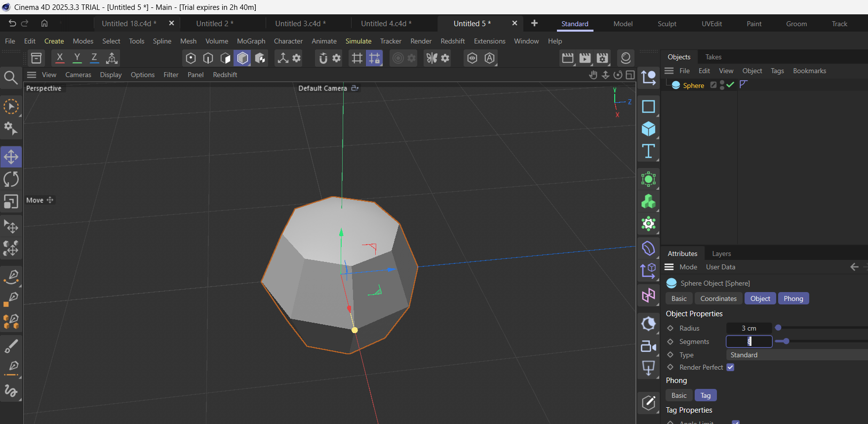Toggle Render Perfect checkbox
This screenshot has height=424, width=868.
click(x=730, y=367)
